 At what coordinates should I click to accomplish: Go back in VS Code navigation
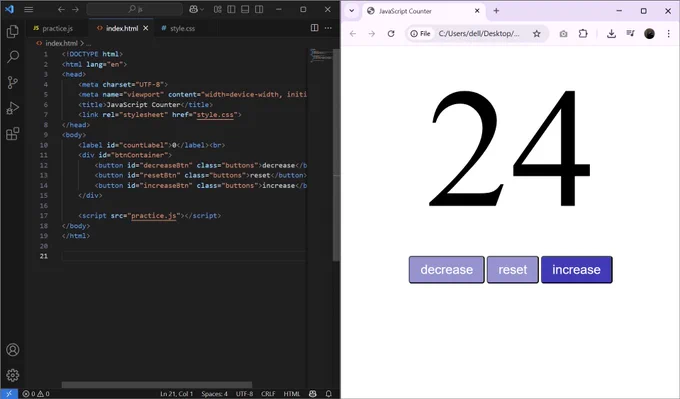point(61,9)
